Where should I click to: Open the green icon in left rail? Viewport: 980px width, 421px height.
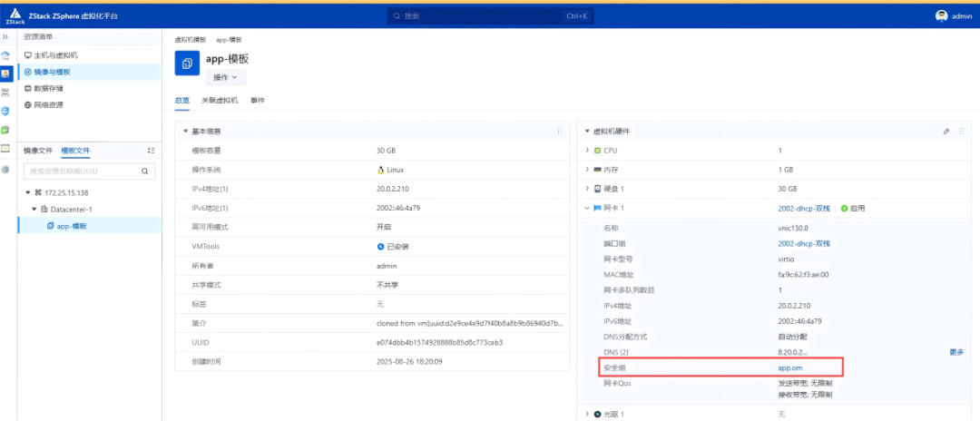5,130
